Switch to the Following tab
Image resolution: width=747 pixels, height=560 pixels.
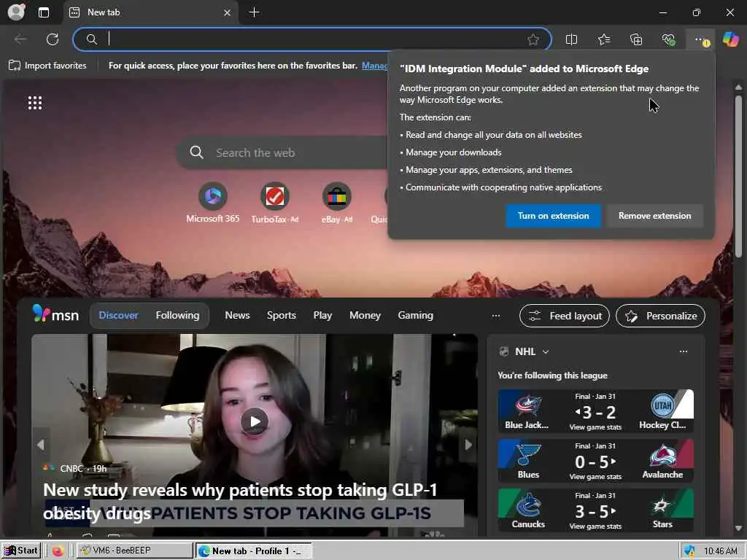177,315
